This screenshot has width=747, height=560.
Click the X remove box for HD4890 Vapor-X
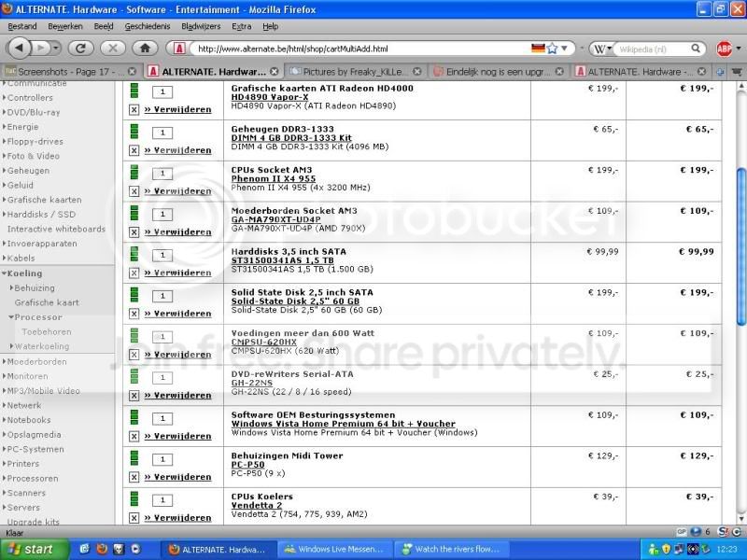coord(134,109)
